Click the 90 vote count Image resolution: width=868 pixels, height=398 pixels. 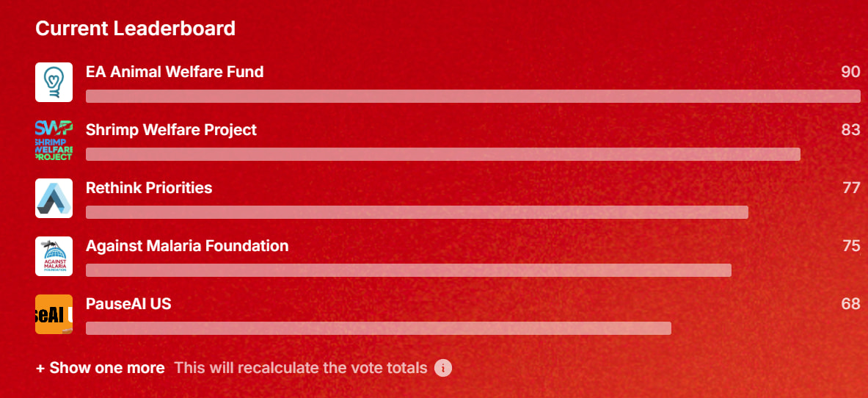(851, 71)
